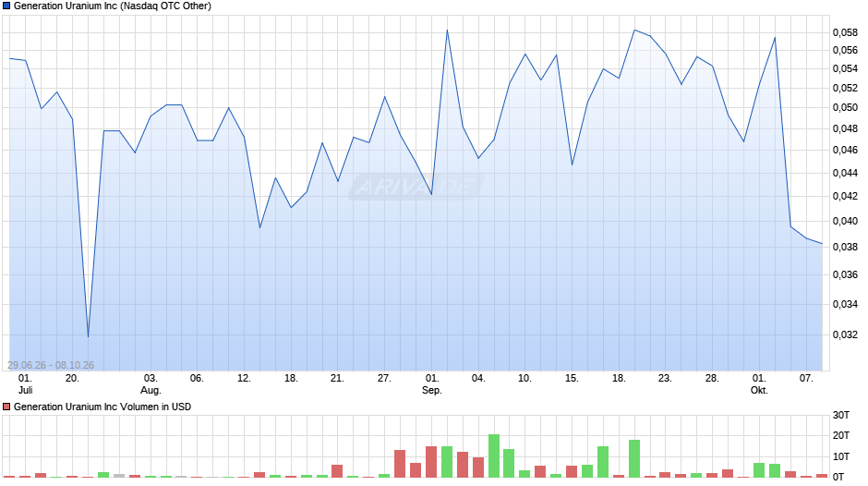Click the 0,044 price axis label
Viewport: 868px width, 486px height.
click(x=845, y=173)
